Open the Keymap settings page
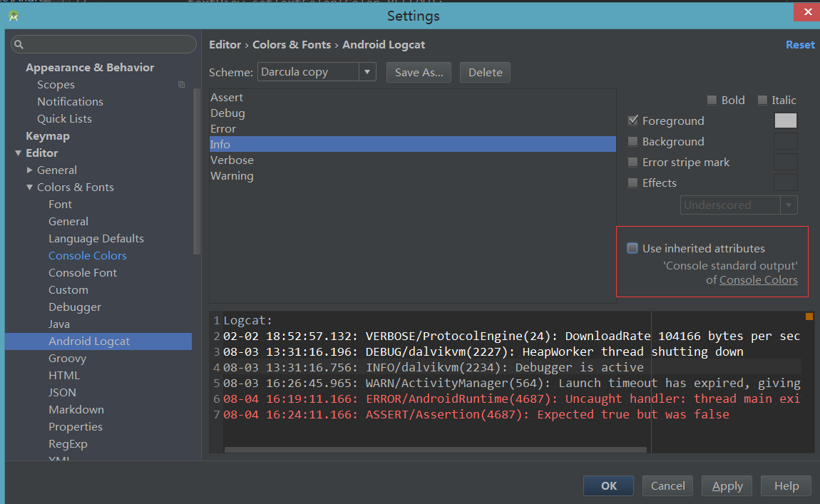Viewport: 820px width, 504px height. [48, 136]
